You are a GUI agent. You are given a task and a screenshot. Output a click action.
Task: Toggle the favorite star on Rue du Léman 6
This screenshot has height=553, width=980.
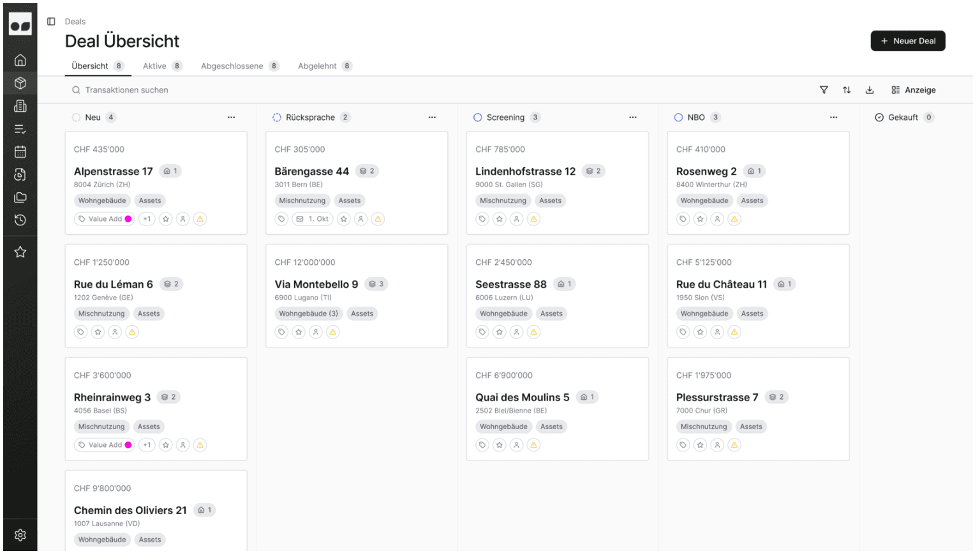98,332
